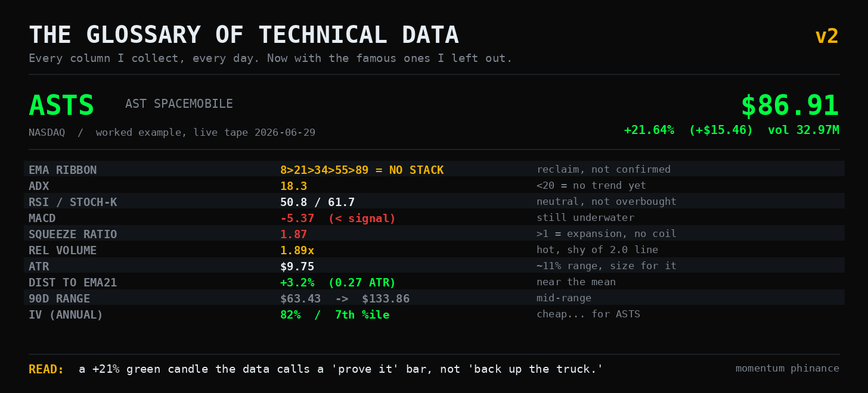Select the '90D RANGE' label
Image resolution: width=868 pixels, height=393 pixels.
click(60, 299)
